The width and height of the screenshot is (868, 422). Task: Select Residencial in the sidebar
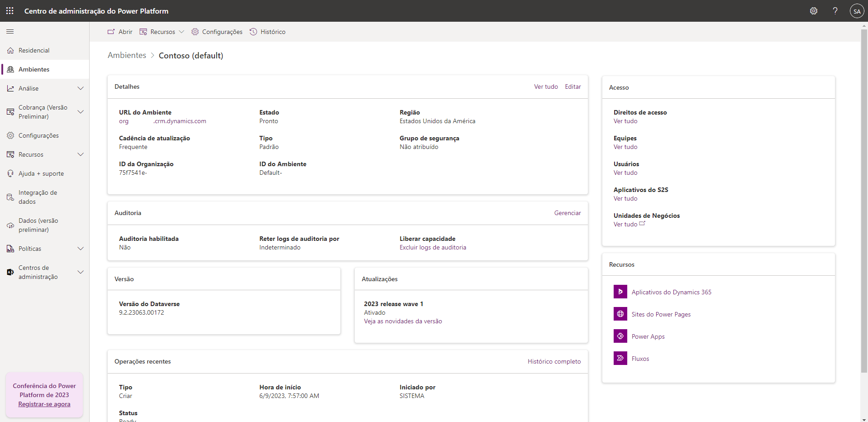pyautogui.click(x=34, y=50)
